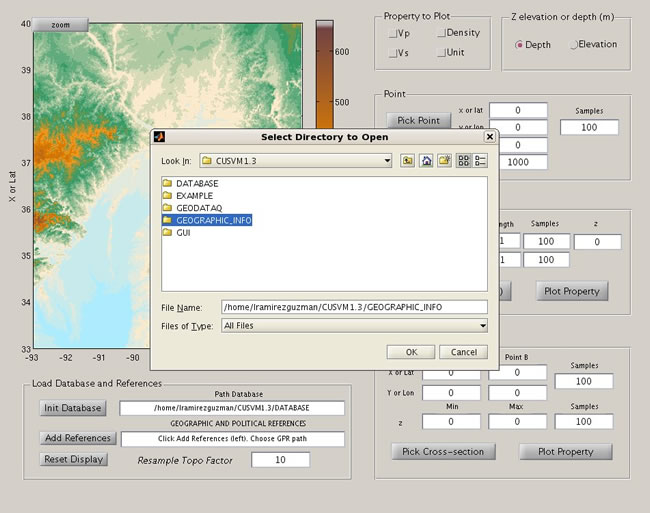Edit middle panel z field

point(597,242)
